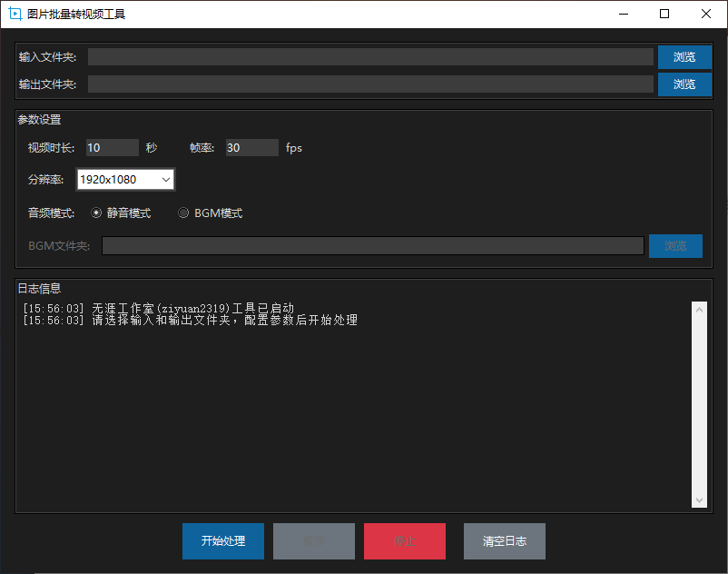Screen dimensions: 728x574
Task: Click the log scrollbar down arrow
Action: [699, 500]
